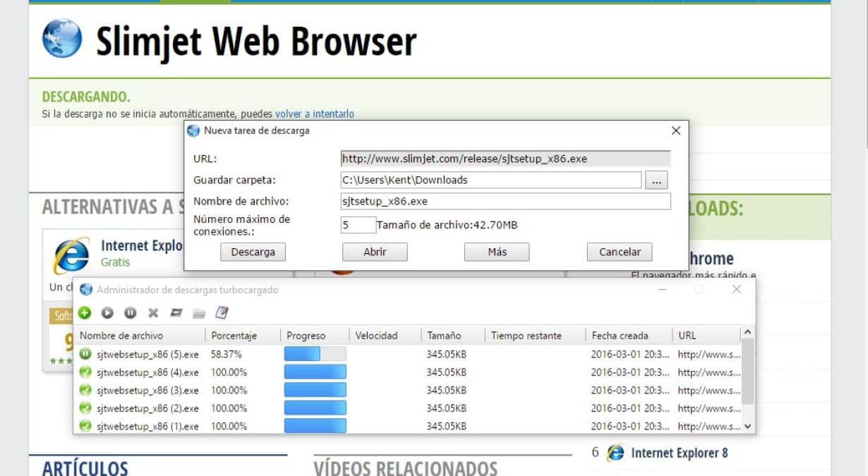This screenshot has height=476, width=868.
Task: Select the sjtwebsetup_x86 (3).exe row
Action: click(x=408, y=390)
